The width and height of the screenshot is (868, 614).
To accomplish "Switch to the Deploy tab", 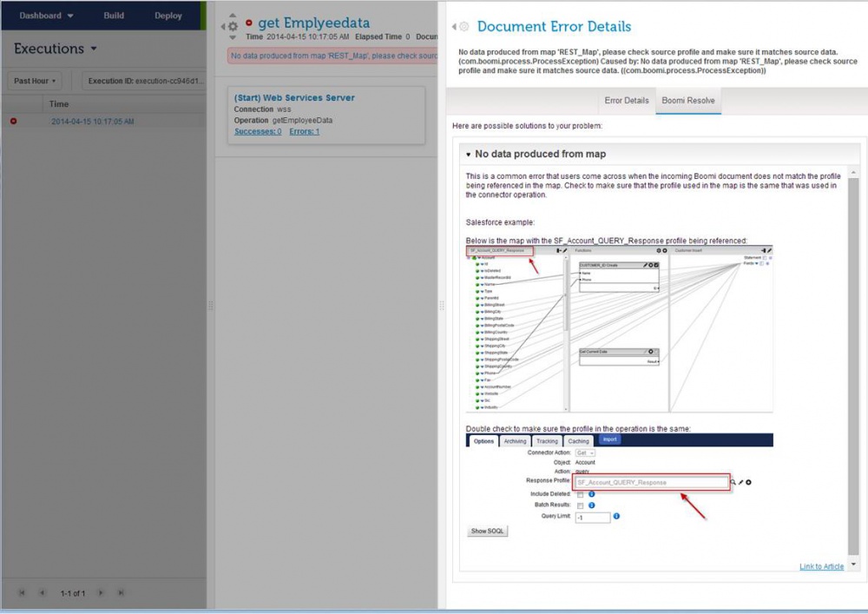I will pyautogui.click(x=168, y=16).
